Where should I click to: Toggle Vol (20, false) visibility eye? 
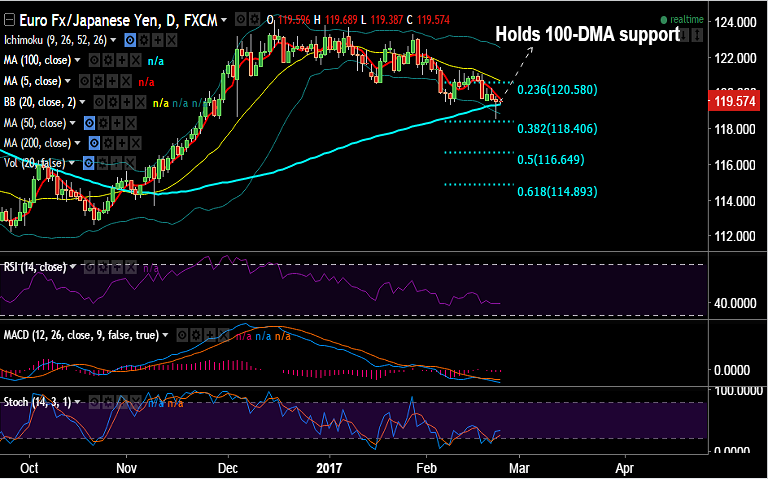coord(89,163)
